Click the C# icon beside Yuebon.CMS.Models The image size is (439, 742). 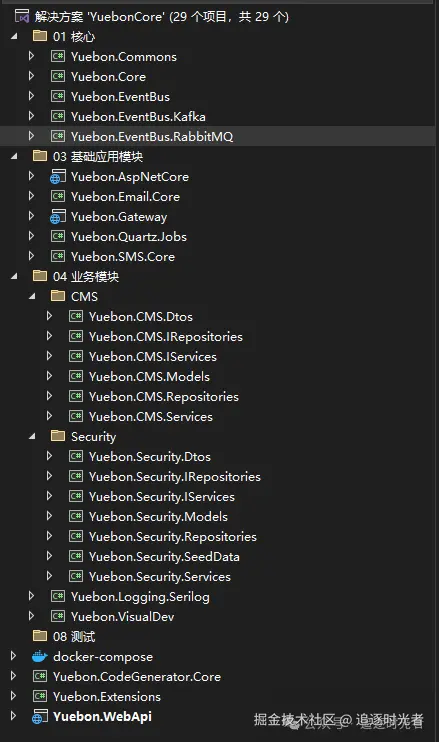(76, 376)
